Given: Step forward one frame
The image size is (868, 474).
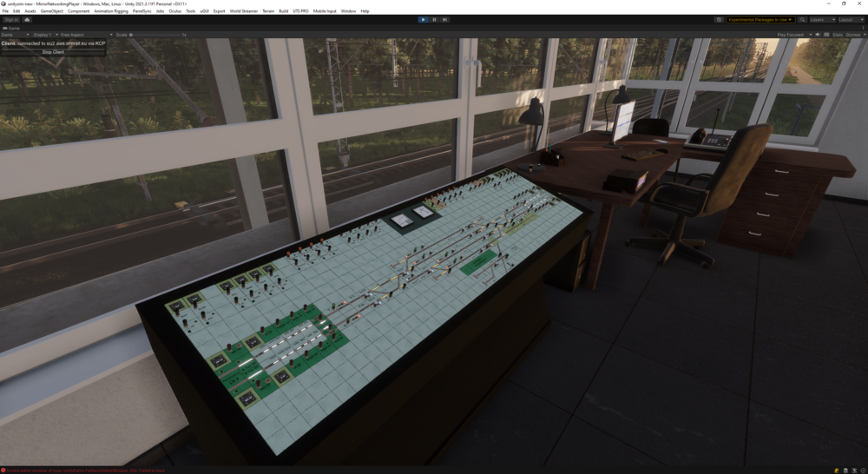Looking at the screenshot, I should (x=444, y=19).
